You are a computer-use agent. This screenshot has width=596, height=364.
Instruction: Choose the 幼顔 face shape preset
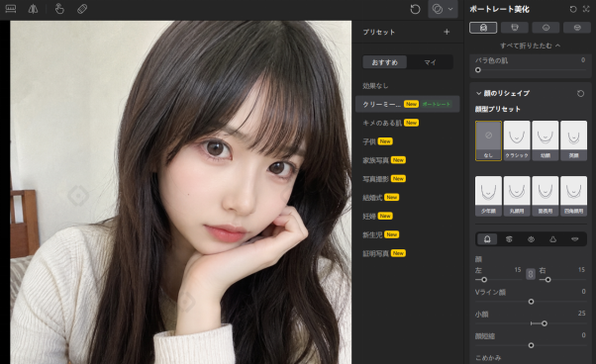coord(546,140)
